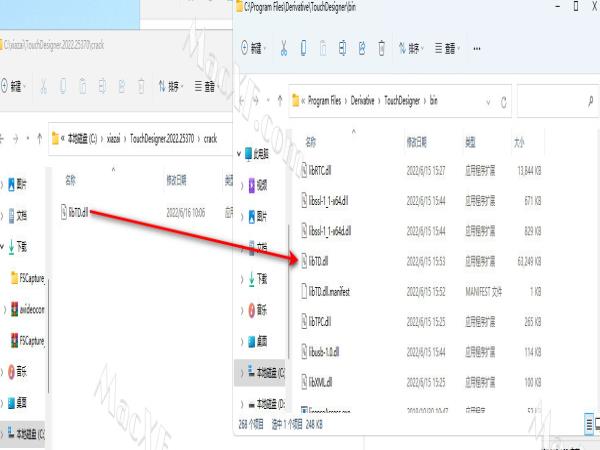Click libXML.dll file icon

click(x=304, y=382)
